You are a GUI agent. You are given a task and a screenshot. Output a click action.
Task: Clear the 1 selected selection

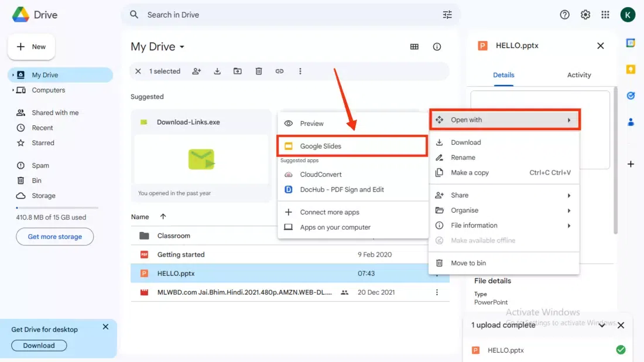138,71
